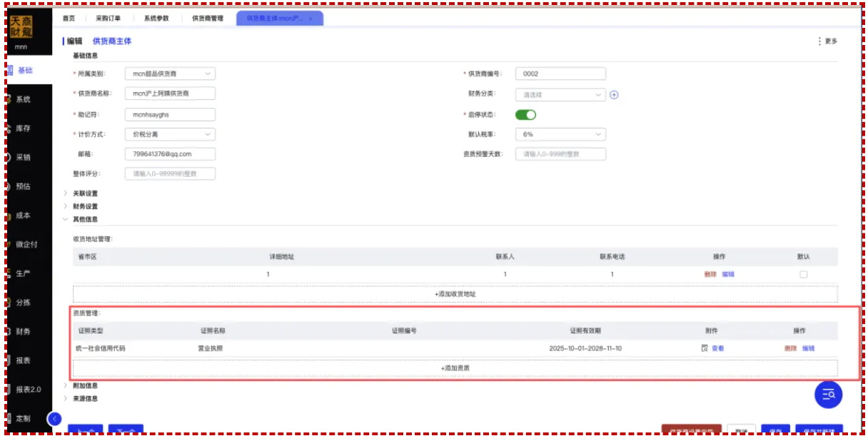
Task: Click the 资质预警天数 input field
Action: click(x=560, y=154)
